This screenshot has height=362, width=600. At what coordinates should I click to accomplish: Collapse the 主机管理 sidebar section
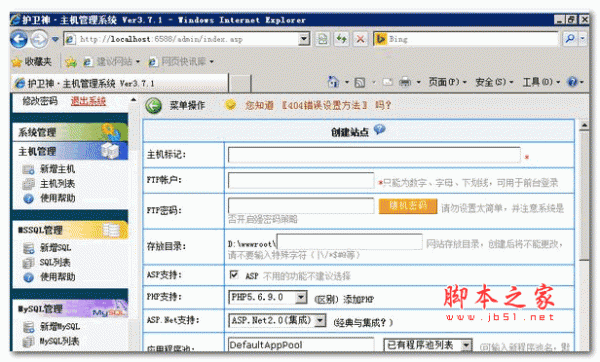(x=70, y=151)
